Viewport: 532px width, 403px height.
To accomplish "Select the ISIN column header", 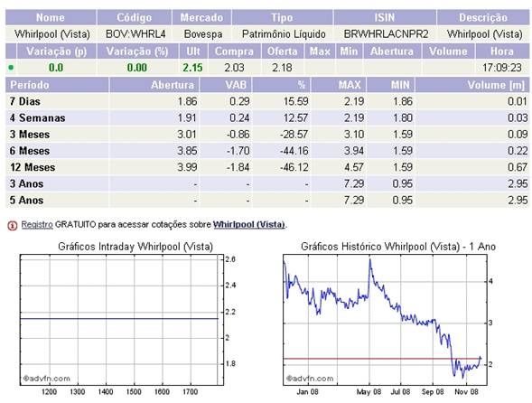I will click(x=385, y=17).
